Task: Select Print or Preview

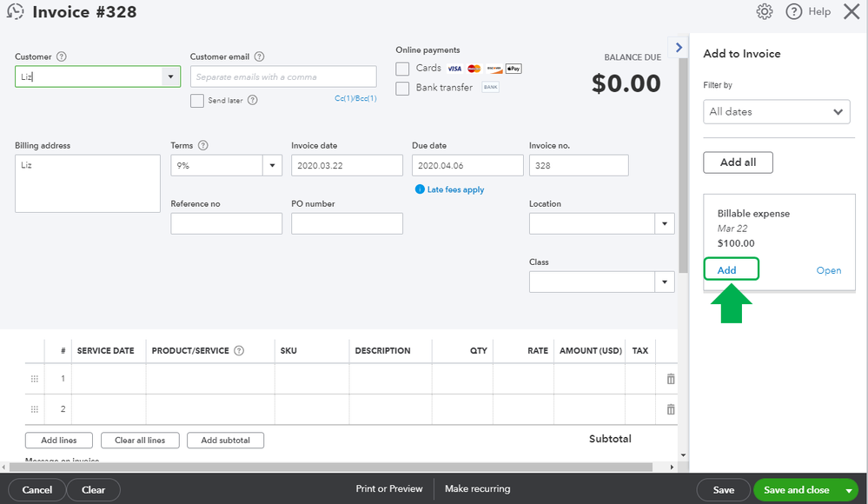Action: [x=389, y=488]
